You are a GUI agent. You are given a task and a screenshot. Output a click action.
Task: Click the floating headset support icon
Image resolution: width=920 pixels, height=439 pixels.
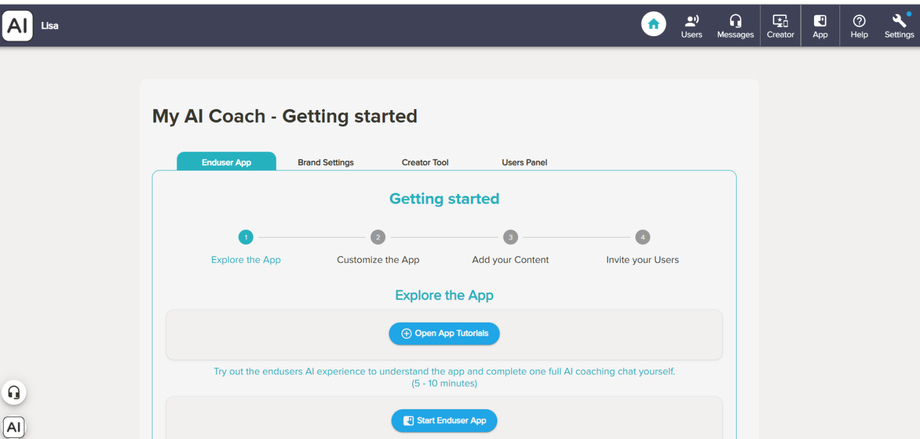click(13, 392)
